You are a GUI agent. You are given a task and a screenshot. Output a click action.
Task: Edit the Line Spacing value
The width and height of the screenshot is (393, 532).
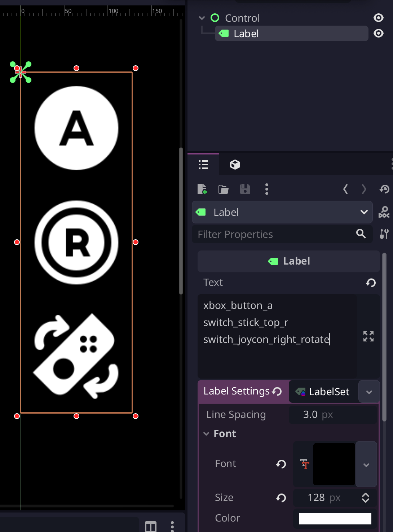333,414
